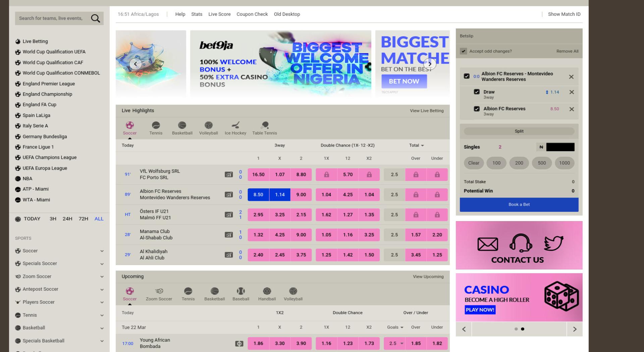Expand Antepost Soccer category
644x352 pixels.
tap(102, 290)
